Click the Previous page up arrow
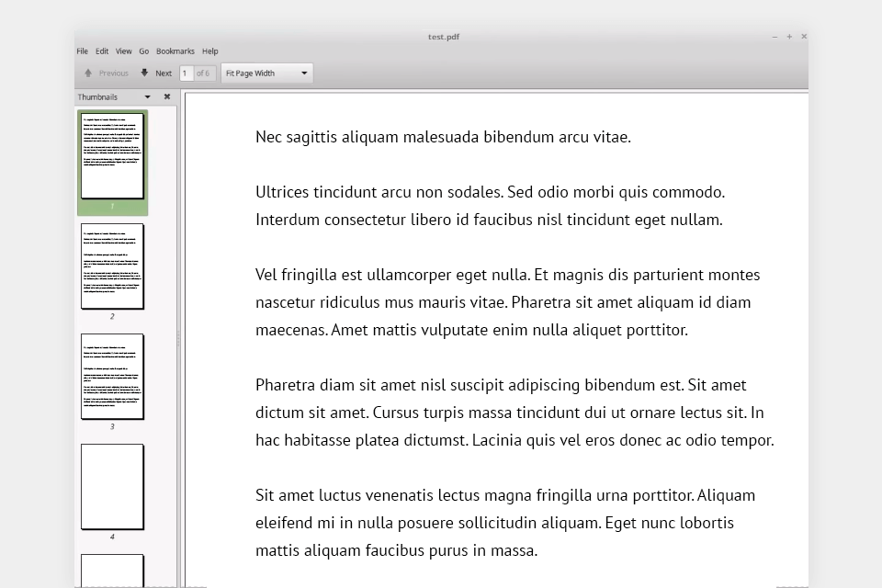Image resolution: width=882 pixels, height=588 pixels. coord(88,73)
